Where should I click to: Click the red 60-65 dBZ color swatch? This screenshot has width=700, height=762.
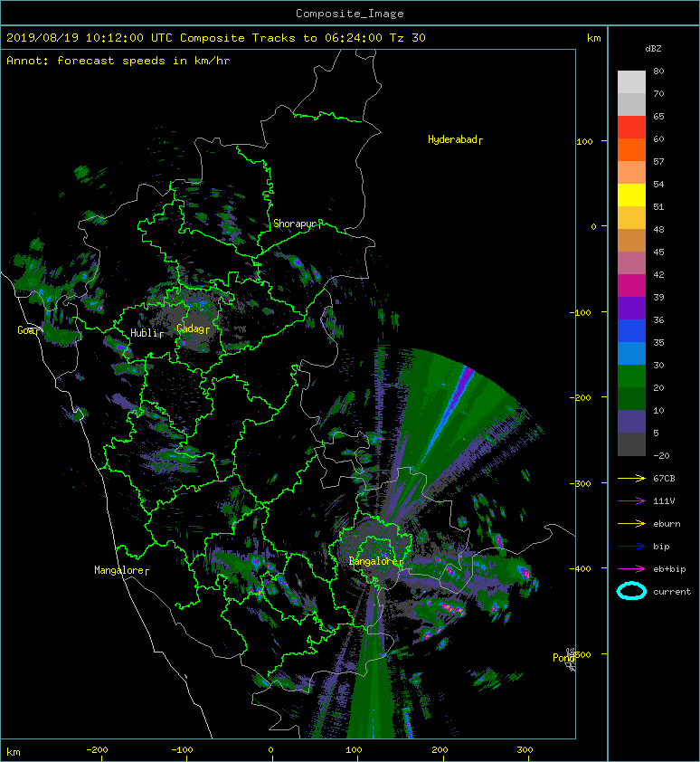point(631,127)
